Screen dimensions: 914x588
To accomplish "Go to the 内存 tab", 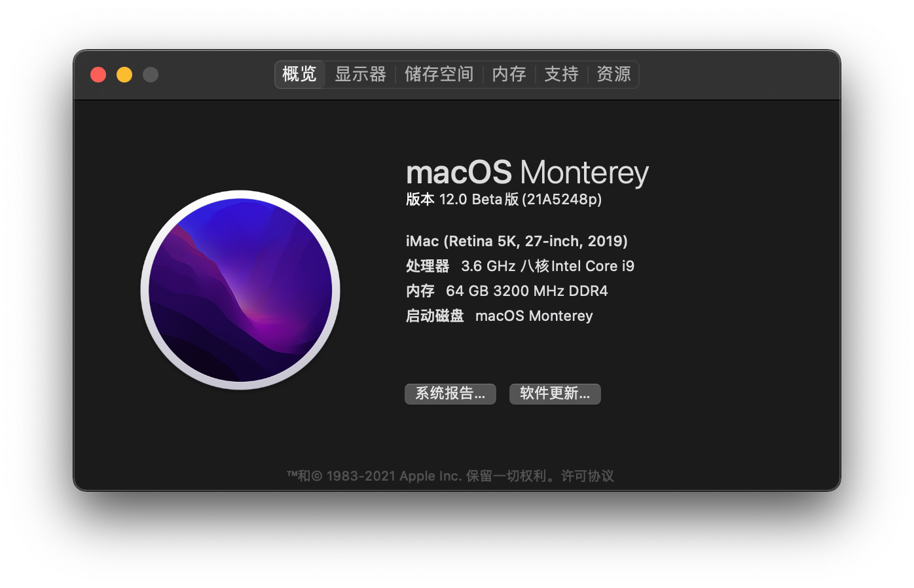I will point(509,74).
